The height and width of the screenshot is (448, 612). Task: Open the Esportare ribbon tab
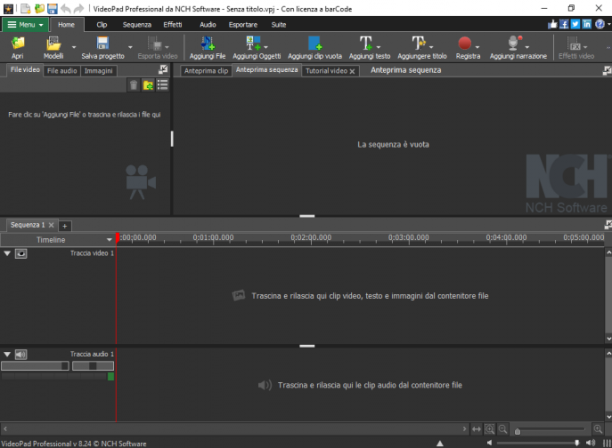243,25
